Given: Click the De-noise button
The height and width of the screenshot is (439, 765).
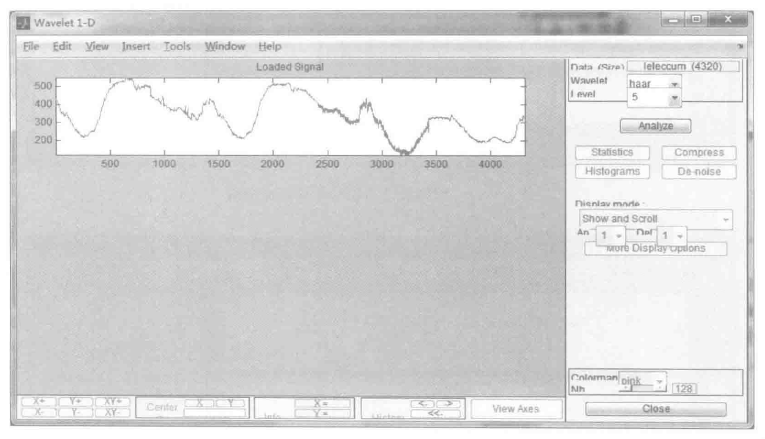Looking at the screenshot, I should pyautogui.click(x=699, y=172).
